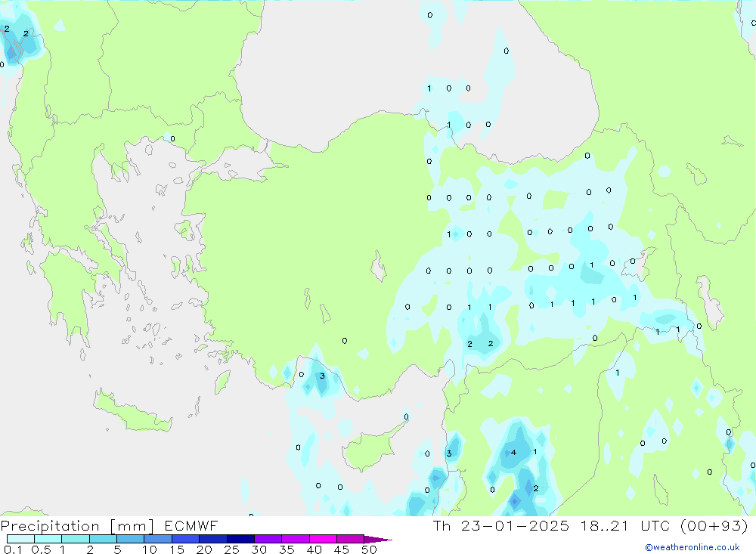Click the precipitation value '4' on the map
The image size is (756, 554).
coord(514,453)
